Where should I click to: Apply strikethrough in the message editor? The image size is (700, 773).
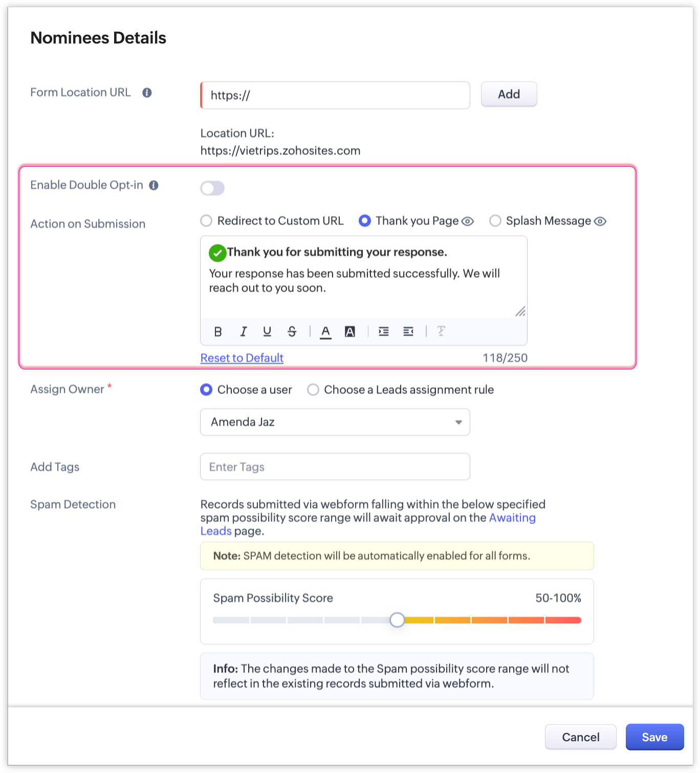point(292,332)
